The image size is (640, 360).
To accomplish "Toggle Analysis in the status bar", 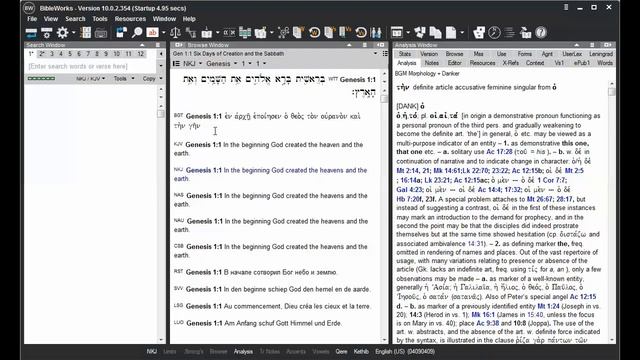I will click(243, 351).
